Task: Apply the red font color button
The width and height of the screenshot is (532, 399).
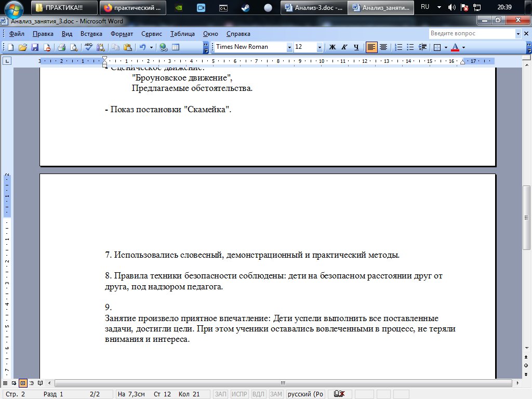Action: [455, 47]
